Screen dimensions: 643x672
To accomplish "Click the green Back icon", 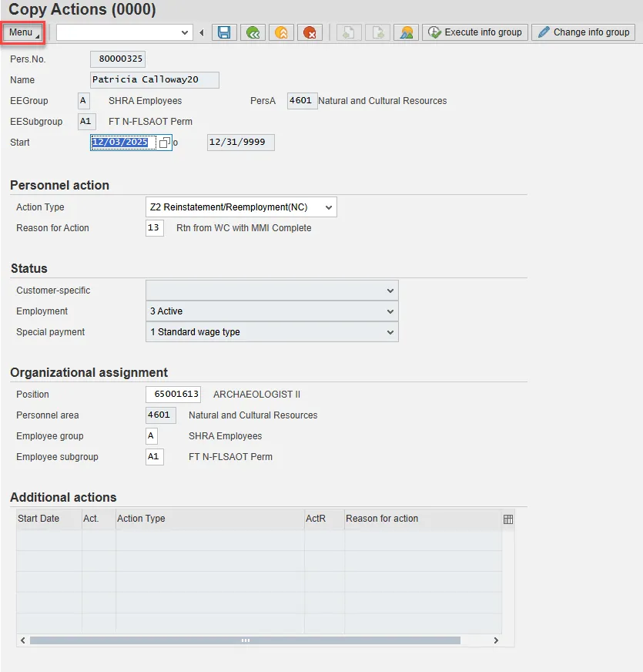I will pos(253,32).
